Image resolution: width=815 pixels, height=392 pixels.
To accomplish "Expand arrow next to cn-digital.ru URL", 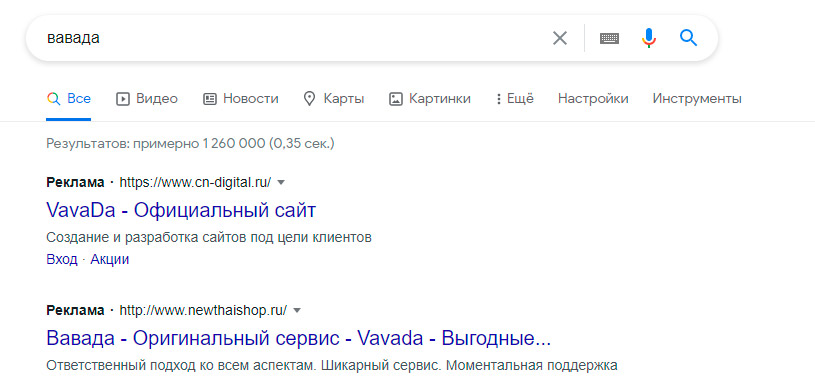I will (x=281, y=182).
